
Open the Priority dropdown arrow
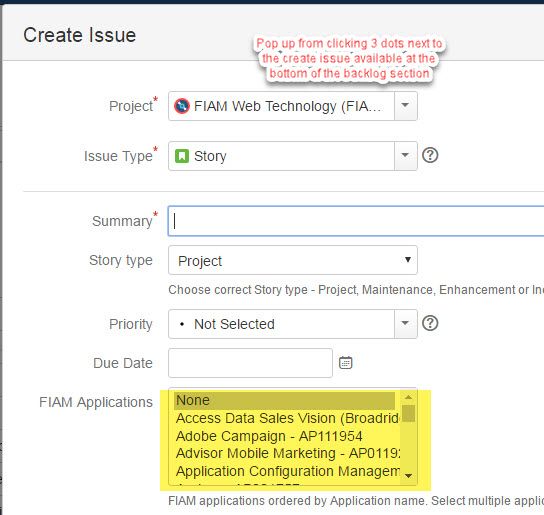pyautogui.click(x=405, y=324)
